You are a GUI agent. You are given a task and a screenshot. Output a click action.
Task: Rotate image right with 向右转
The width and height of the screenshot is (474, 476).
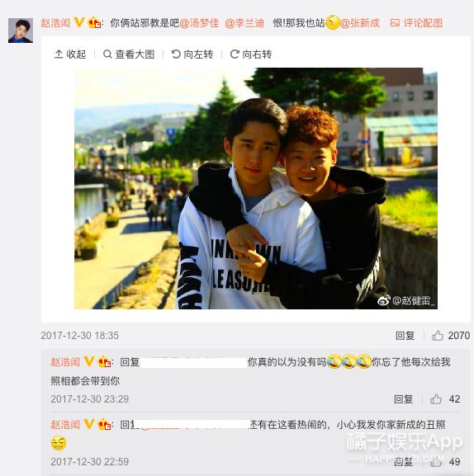[251, 54]
